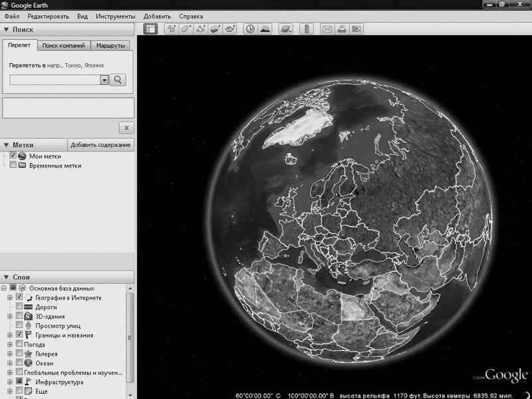532x399 pixels.
Task: Click the Перелететь в search input field
Action: click(x=55, y=80)
